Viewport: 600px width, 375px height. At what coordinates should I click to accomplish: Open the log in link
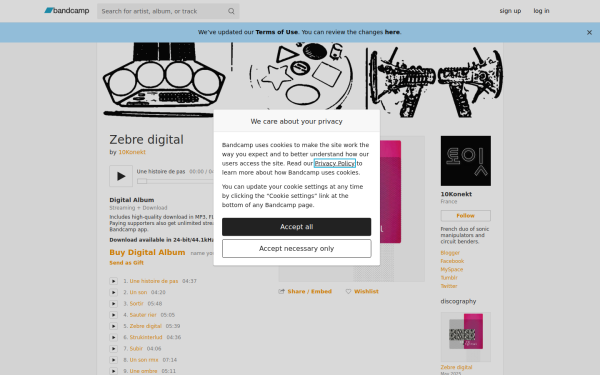(541, 11)
